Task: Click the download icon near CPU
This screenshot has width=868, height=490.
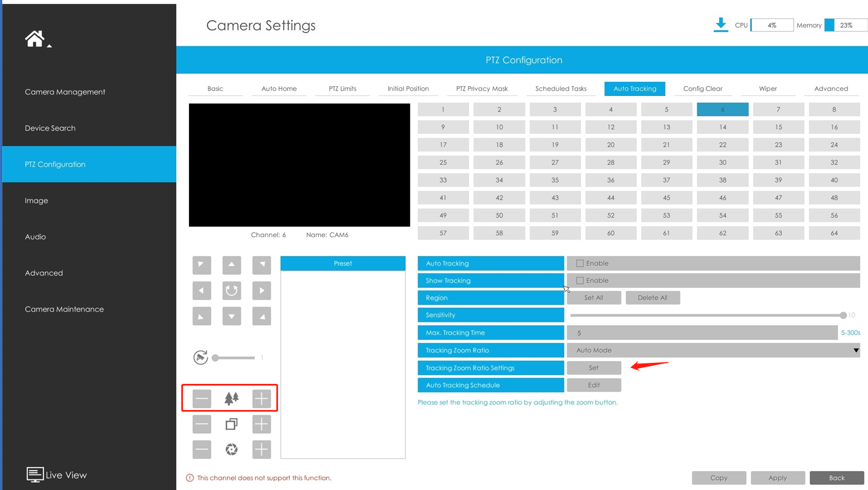Action: tap(721, 25)
